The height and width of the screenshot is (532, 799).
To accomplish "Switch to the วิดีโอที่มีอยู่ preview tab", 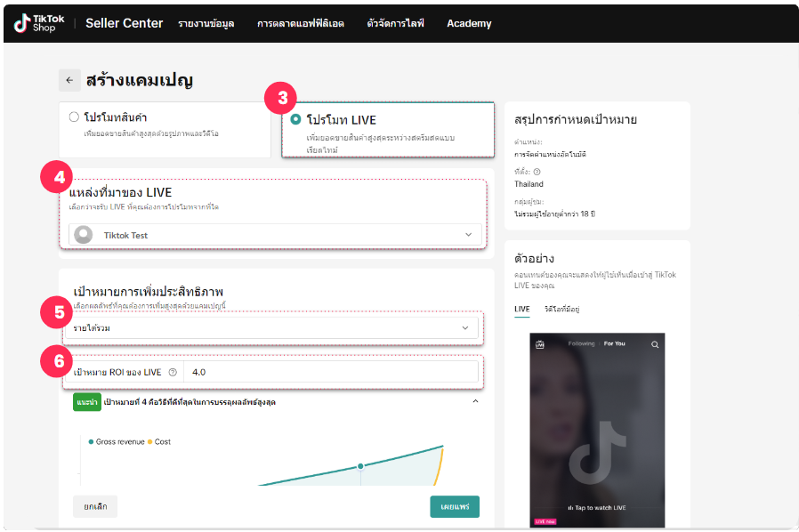I will [x=562, y=310].
